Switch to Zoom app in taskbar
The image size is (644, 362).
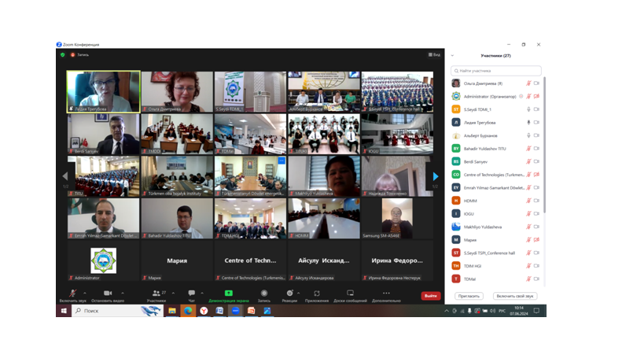click(235, 311)
